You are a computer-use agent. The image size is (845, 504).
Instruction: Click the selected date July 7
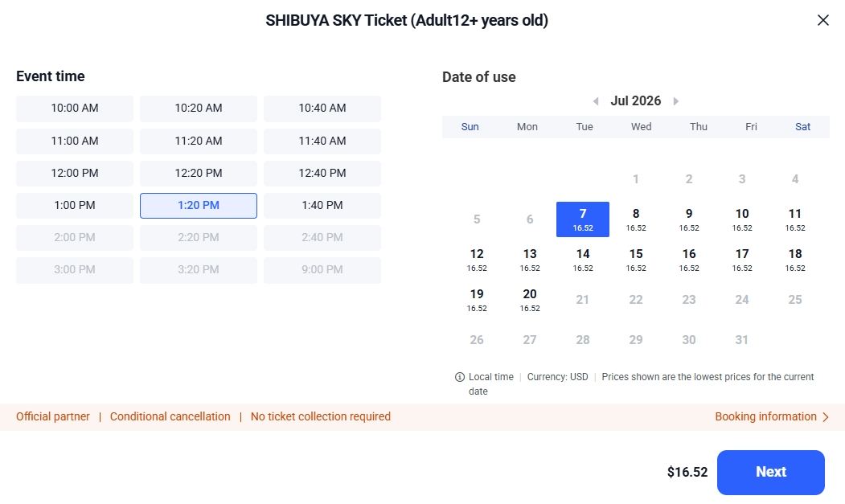tap(583, 219)
